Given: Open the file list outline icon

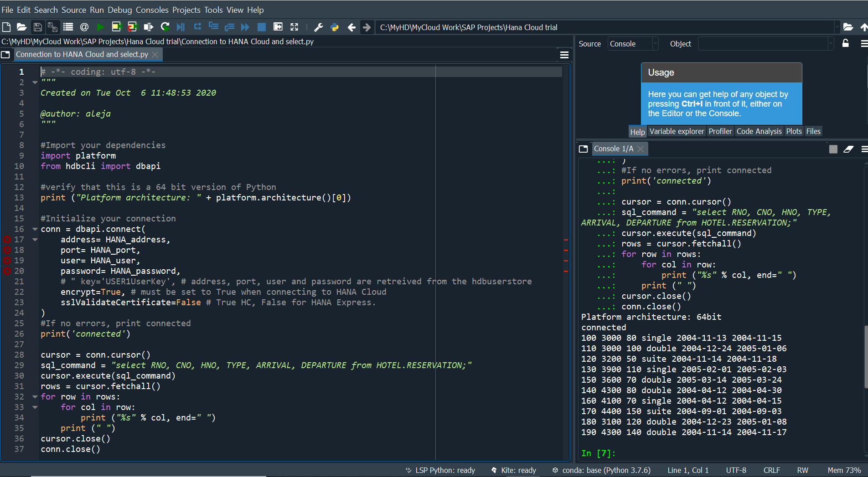Looking at the screenshot, I should (x=68, y=27).
